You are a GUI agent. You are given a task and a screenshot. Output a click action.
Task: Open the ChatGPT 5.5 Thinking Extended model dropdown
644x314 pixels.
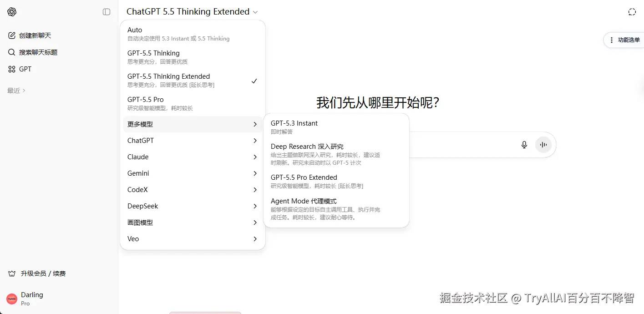(x=192, y=12)
